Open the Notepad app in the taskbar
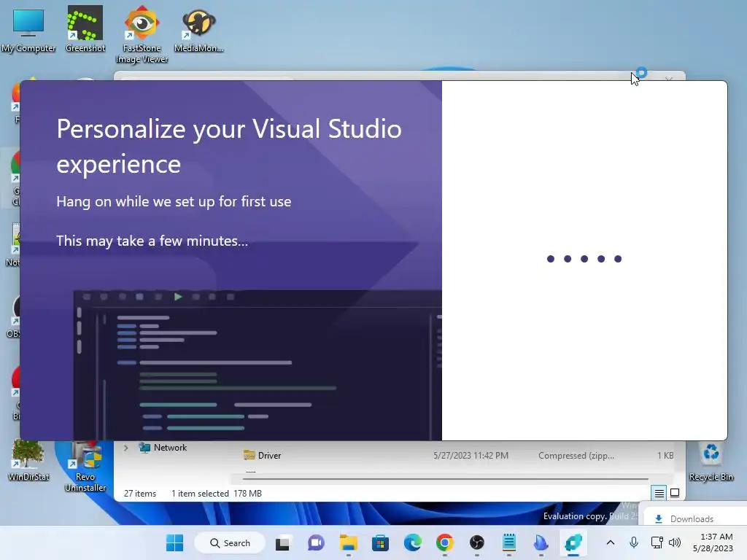 508,542
